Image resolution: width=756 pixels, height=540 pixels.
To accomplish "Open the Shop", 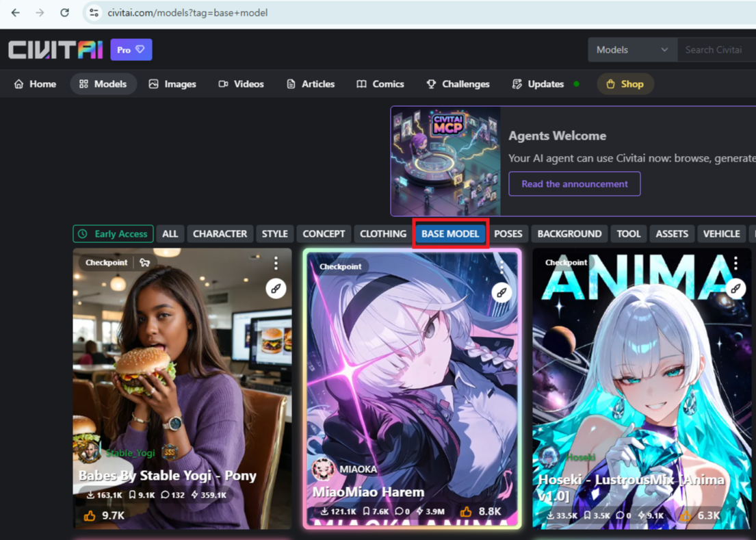I will [625, 84].
